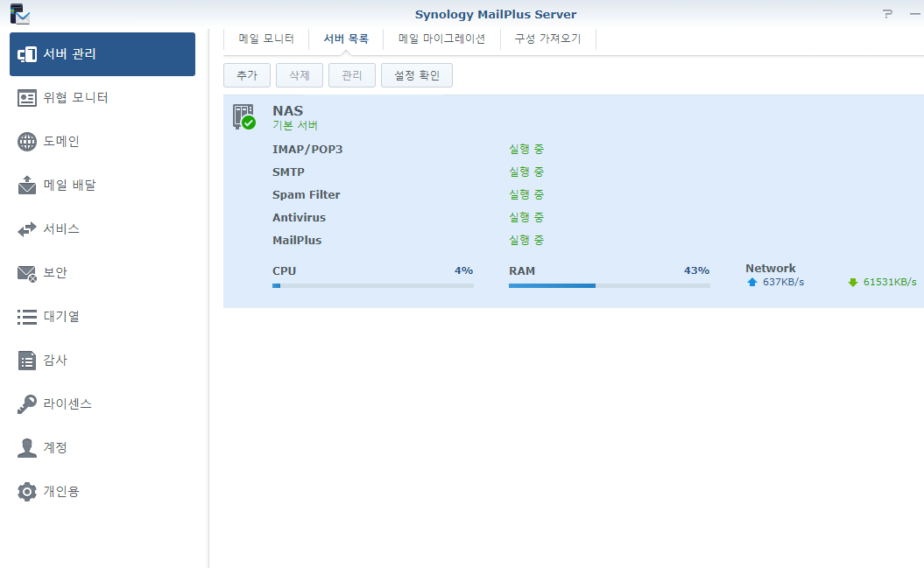Open 위협 모니터 in the sidebar
This screenshot has width=924, height=568.
[x=102, y=98]
